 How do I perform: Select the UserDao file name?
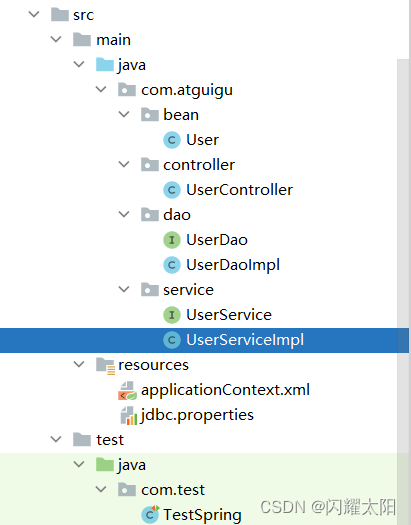[217, 240]
